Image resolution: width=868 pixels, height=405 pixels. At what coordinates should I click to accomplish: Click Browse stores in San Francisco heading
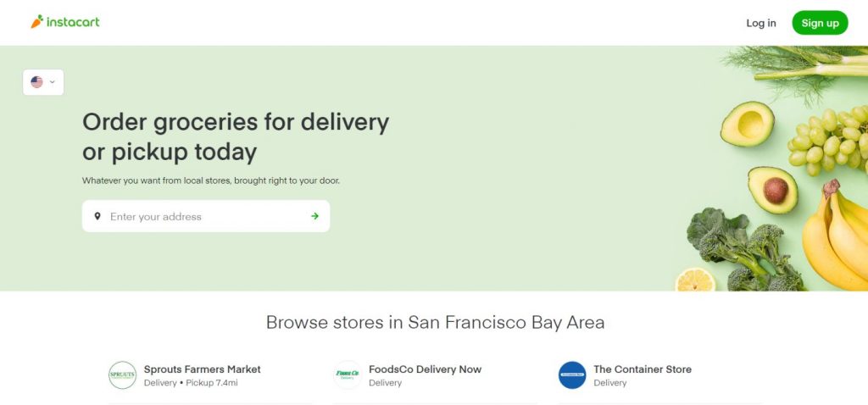pyautogui.click(x=435, y=322)
